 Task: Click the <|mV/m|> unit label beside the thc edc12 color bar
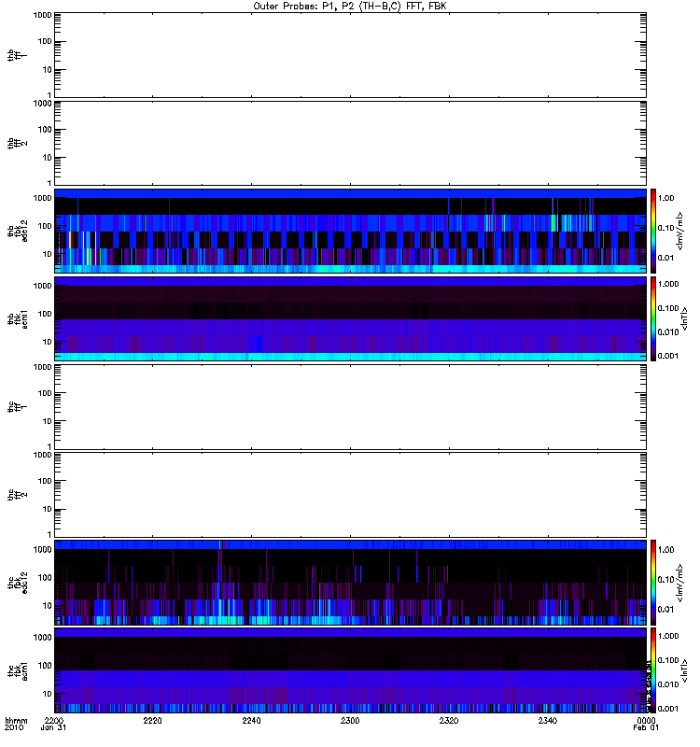click(x=680, y=582)
